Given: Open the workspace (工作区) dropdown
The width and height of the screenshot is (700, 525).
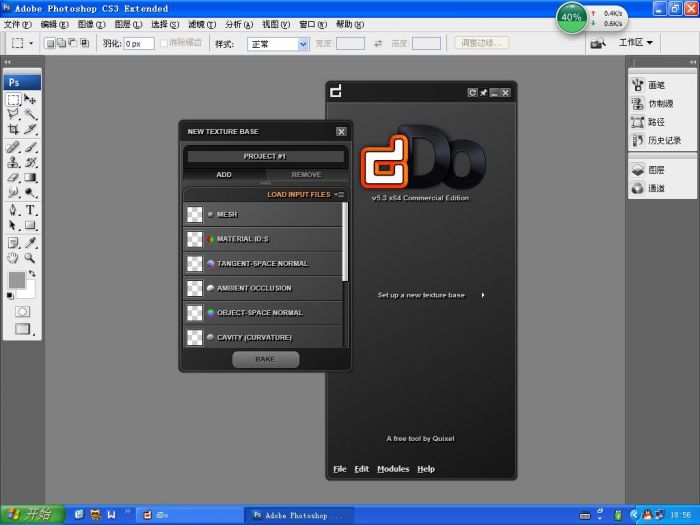Looking at the screenshot, I should [x=636, y=42].
